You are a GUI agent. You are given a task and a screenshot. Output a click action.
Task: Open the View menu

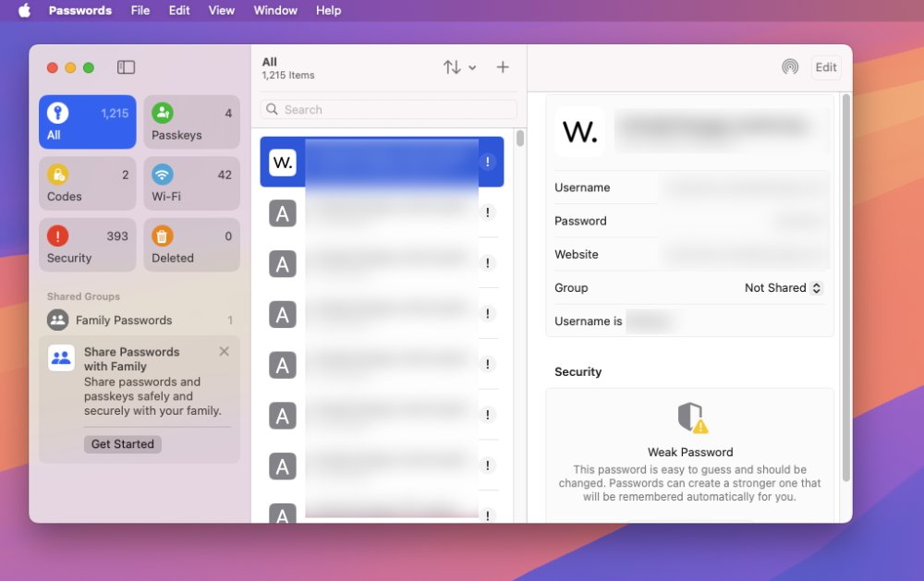tap(222, 10)
